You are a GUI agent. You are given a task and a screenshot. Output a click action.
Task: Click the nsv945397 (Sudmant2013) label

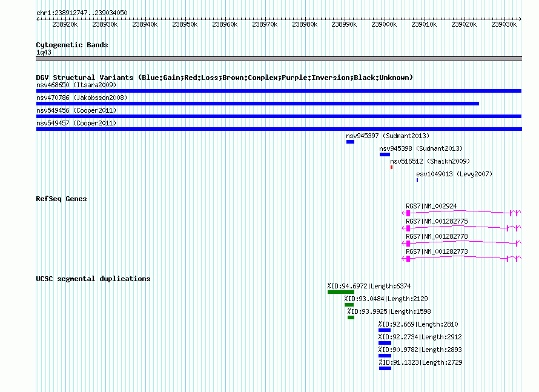tap(388, 136)
